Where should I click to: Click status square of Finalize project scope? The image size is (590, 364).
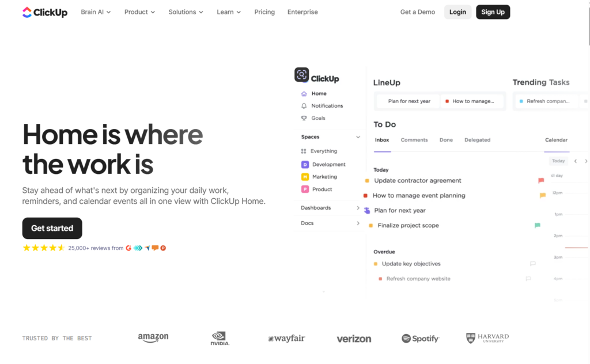(370, 226)
